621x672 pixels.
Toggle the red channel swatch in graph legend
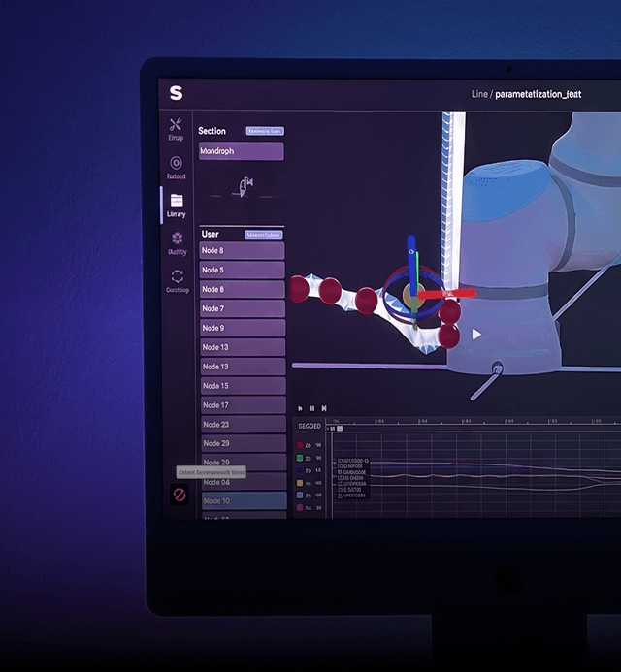(x=300, y=445)
